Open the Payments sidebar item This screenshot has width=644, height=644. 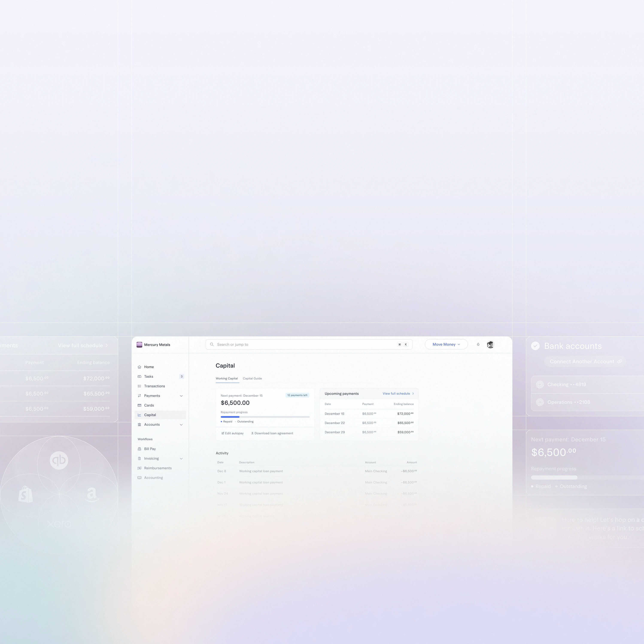coord(160,396)
